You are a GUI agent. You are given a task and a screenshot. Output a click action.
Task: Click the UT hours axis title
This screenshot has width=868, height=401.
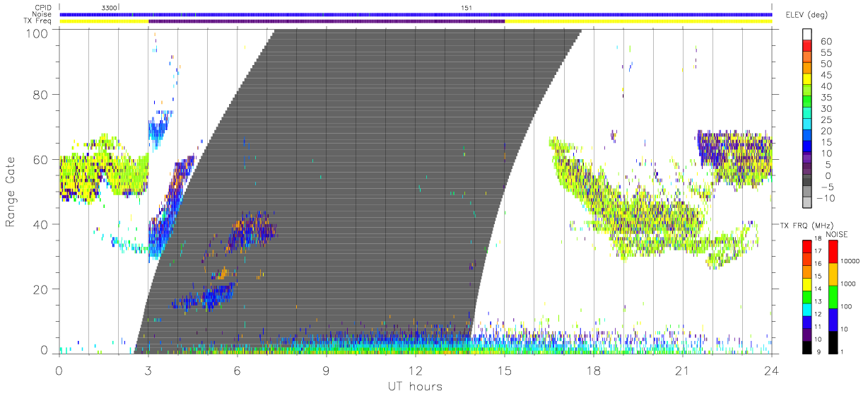pyautogui.click(x=414, y=386)
